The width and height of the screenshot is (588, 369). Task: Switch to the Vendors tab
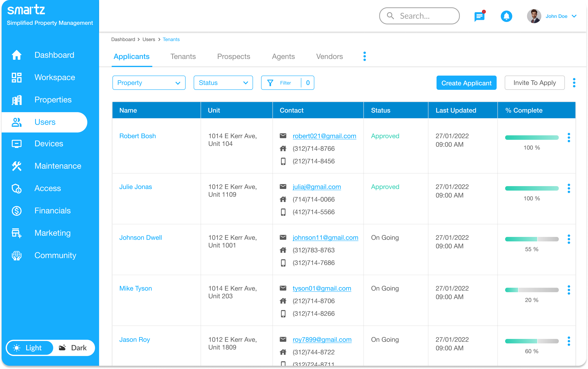(x=329, y=56)
